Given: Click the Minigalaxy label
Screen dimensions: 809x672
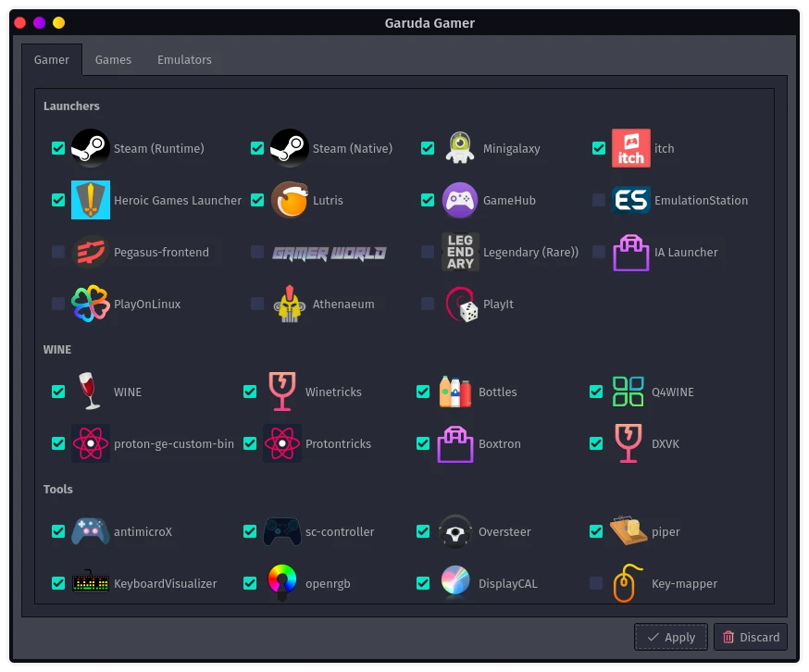Looking at the screenshot, I should tap(511, 149).
